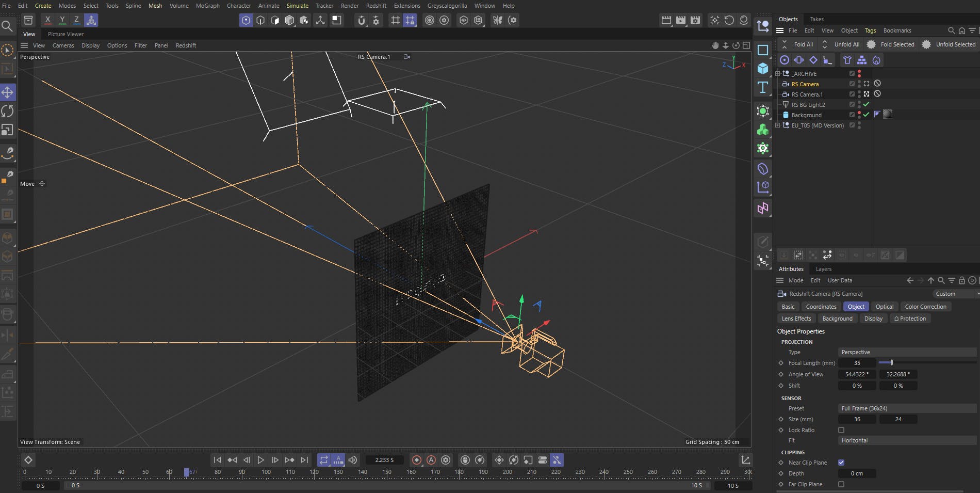Click the Record Active Objects button
Screen dimensions: 980x493
tap(417, 460)
